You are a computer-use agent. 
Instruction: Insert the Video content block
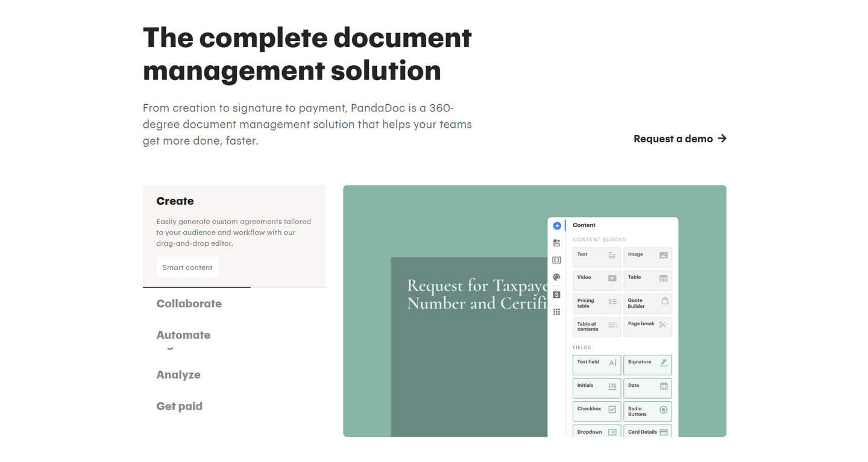pyautogui.click(x=597, y=280)
